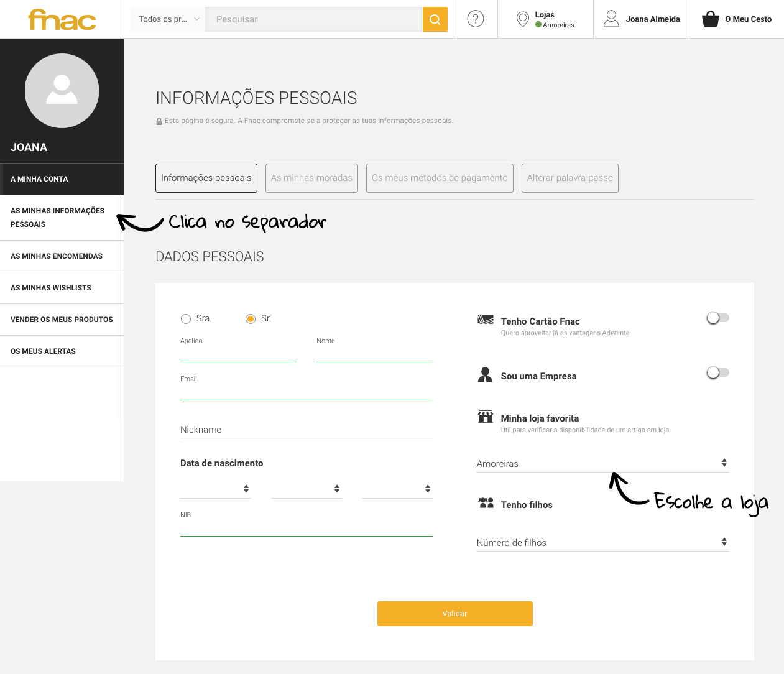
Task: Open the first birth date dropdown
Action: coord(216,489)
